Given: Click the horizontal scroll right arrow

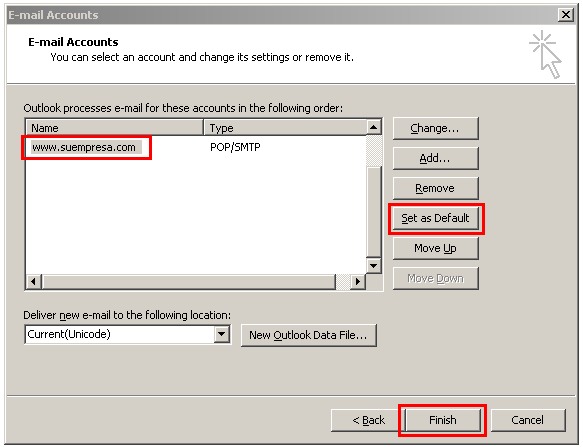Looking at the screenshot, I should click(x=358, y=281).
